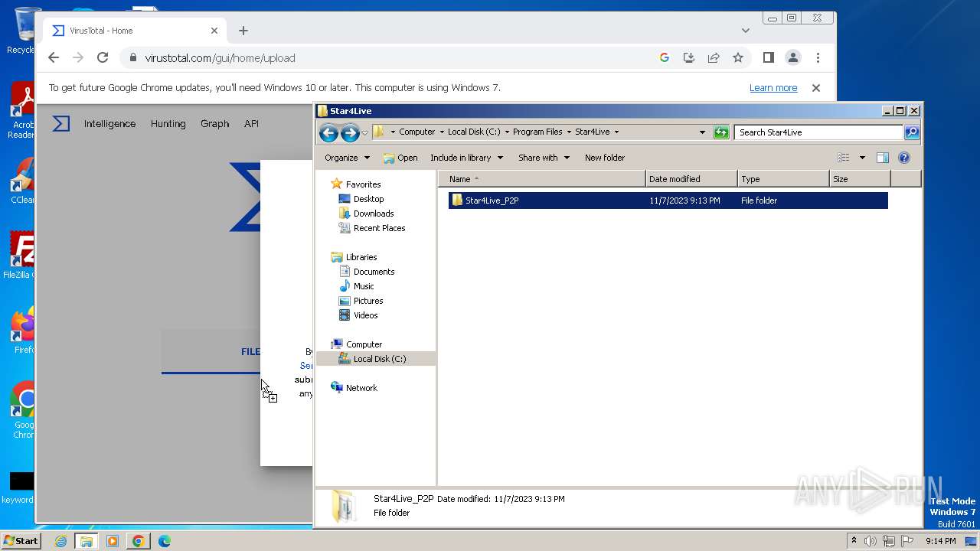Open Explorer help
Image resolution: width=980 pixels, height=551 pixels.
904,158
